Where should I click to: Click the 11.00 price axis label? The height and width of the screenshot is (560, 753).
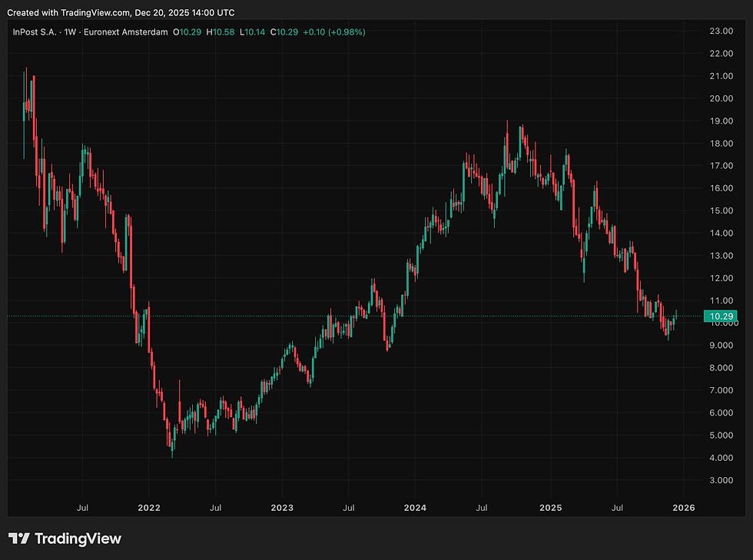click(721, 300)
